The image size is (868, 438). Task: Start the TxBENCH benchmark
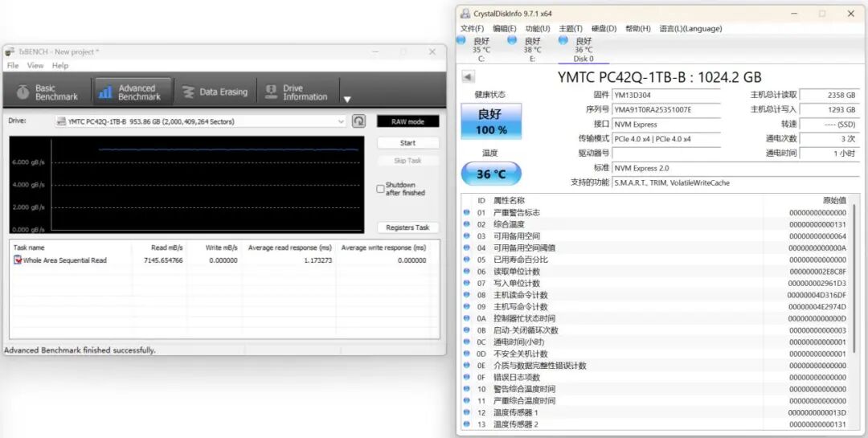click(408, 143)
